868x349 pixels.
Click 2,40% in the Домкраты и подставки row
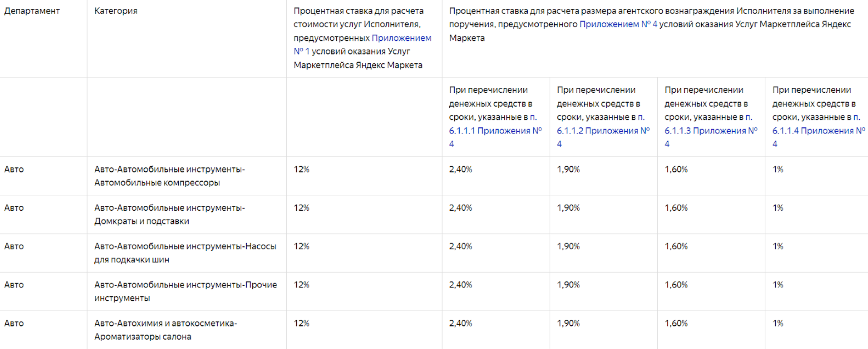pos(460,208)
